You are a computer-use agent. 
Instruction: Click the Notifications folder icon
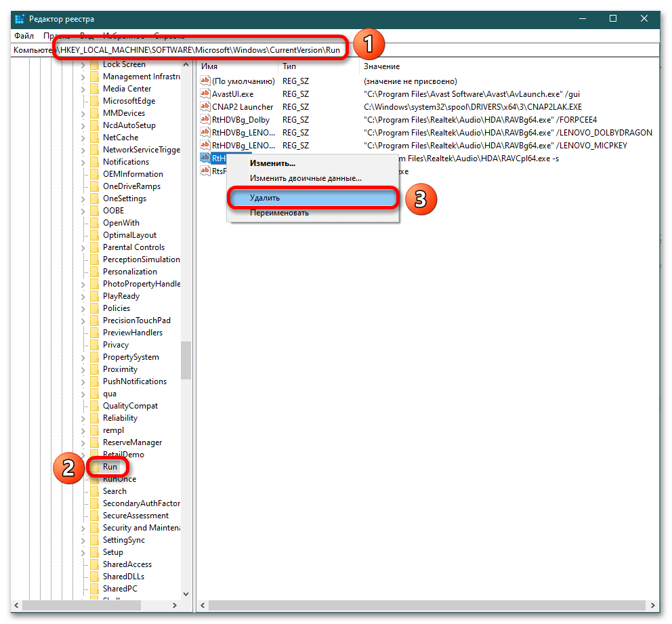94,162
